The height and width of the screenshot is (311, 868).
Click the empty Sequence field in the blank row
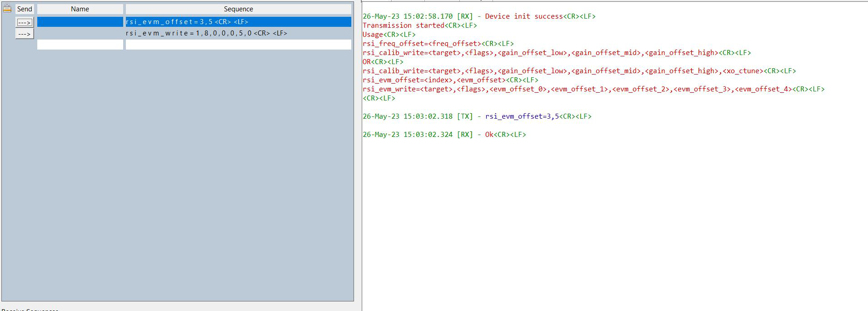tap(238, 45)
